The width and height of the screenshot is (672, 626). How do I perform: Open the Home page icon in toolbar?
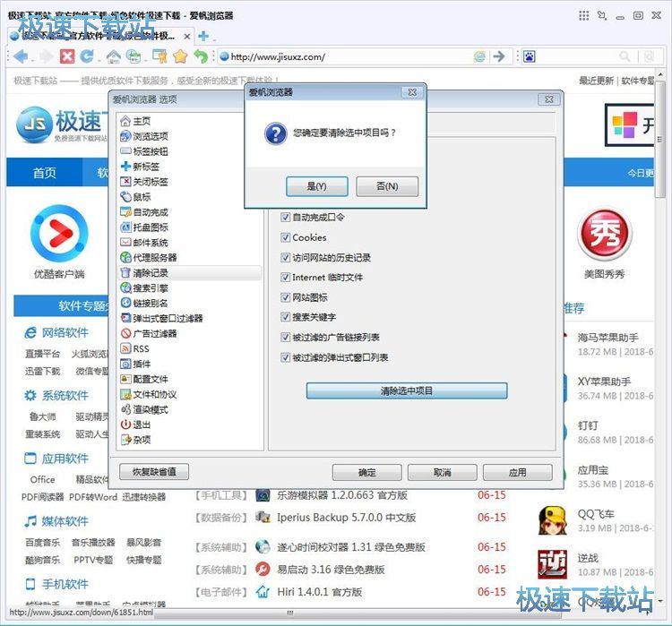(114, 56)
